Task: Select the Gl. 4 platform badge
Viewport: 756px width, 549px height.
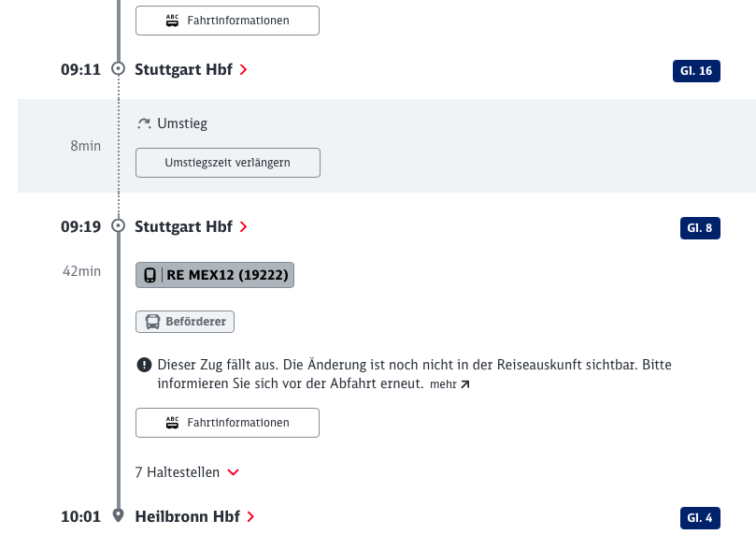Action: point(700,518)
